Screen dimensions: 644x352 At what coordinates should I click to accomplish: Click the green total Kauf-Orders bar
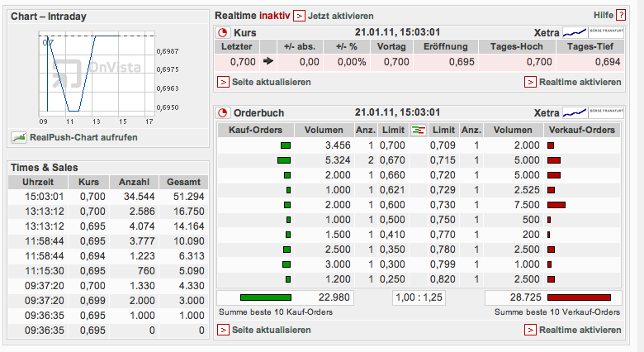pos(265,297)
